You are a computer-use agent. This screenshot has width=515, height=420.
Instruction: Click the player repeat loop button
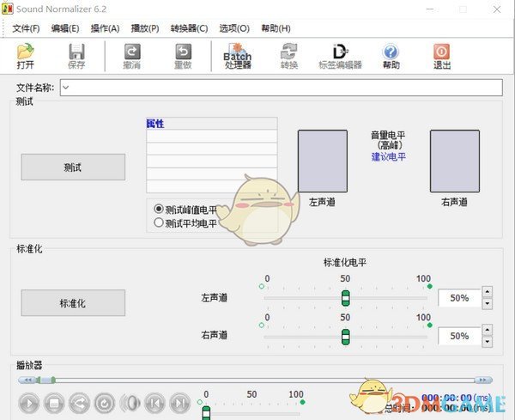pyautogui.click(x=105, y=403)
